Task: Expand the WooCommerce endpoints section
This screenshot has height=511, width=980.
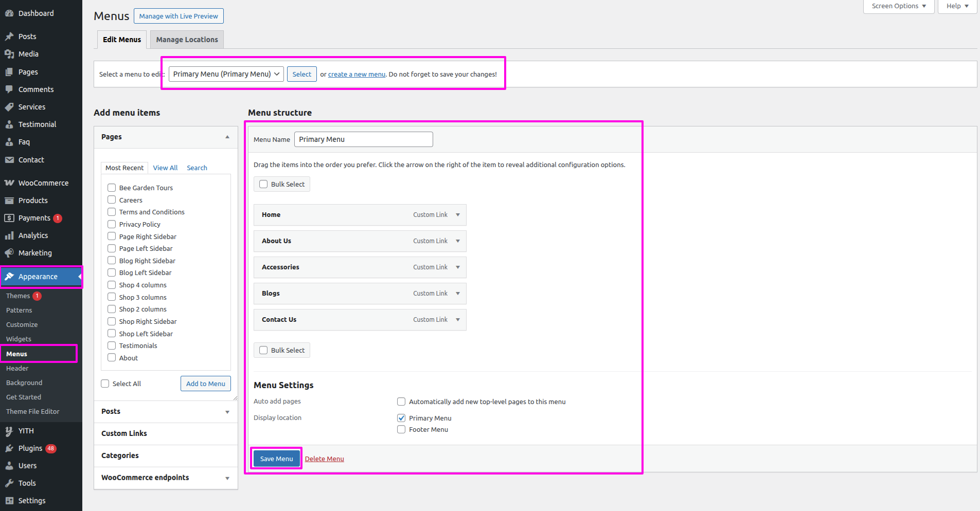Action: click(x=227, y=478)
